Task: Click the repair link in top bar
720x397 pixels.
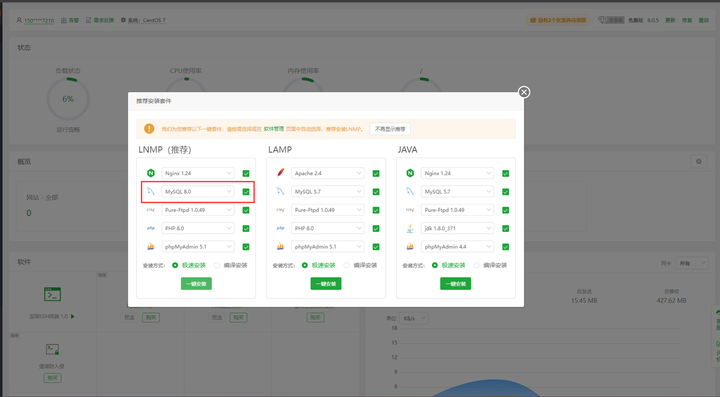Action: [687, 20]
